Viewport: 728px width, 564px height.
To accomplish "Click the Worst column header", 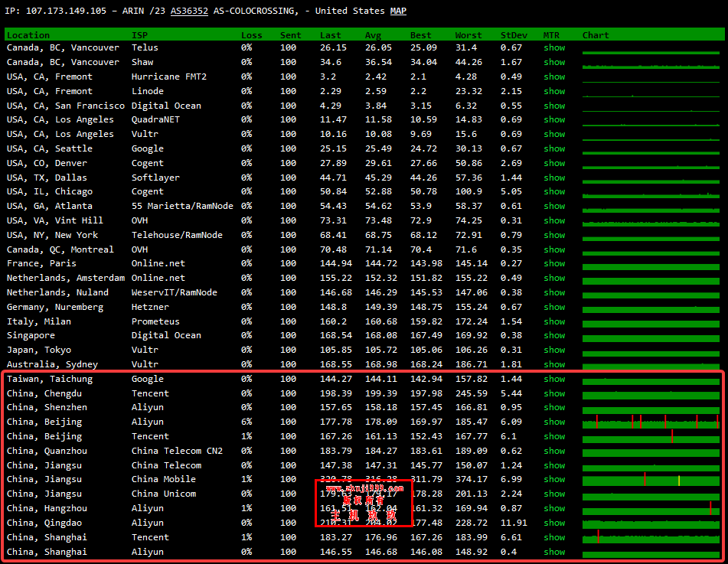I will [468, 35].
